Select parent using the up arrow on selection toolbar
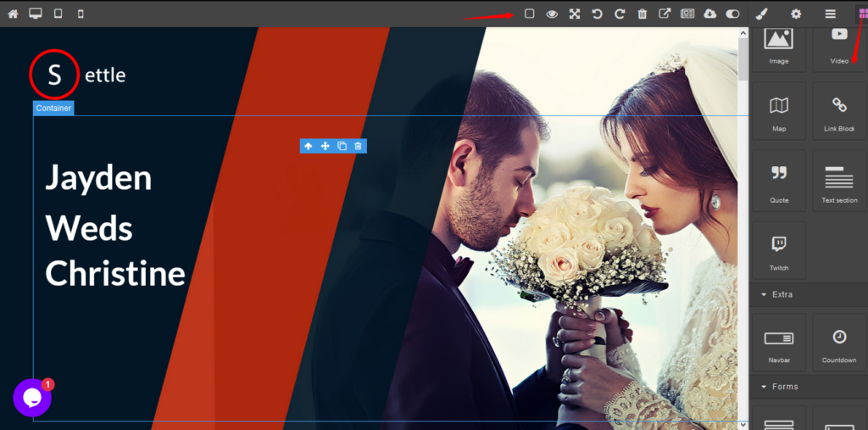868x430 pixels. coord(309,146)
